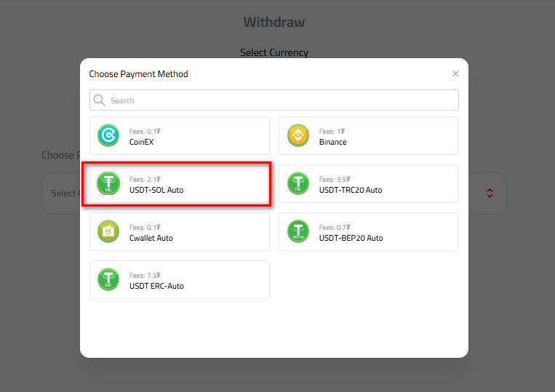Viewport: 555px width, 392px height.
Task: Click the Binance logo icon
Action: tap(298, 135)
